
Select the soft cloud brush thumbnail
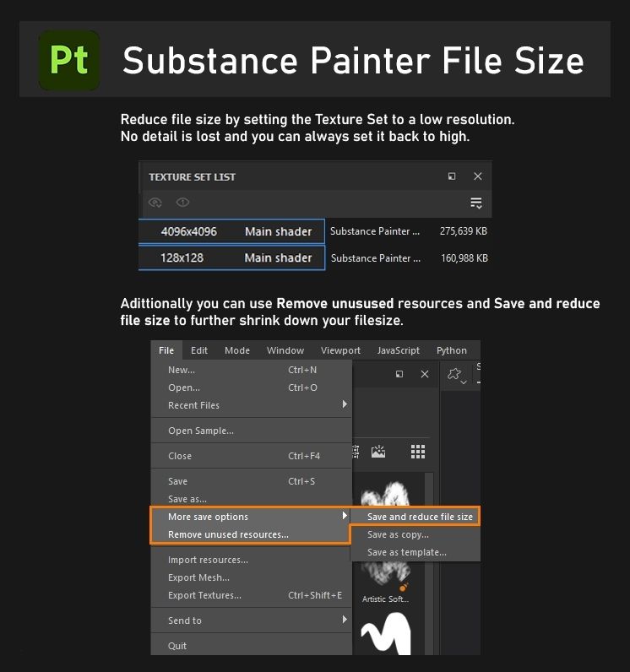point(385,493)
